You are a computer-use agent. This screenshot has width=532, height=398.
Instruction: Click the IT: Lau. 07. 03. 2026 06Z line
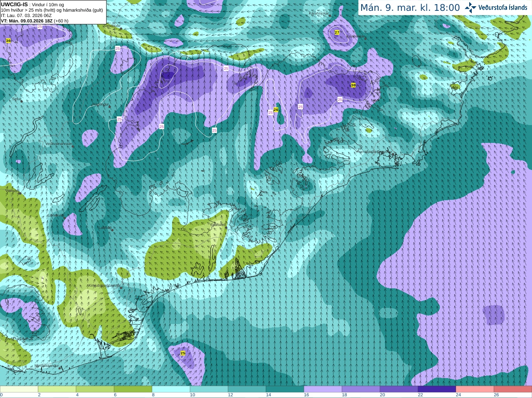(26, 15)
